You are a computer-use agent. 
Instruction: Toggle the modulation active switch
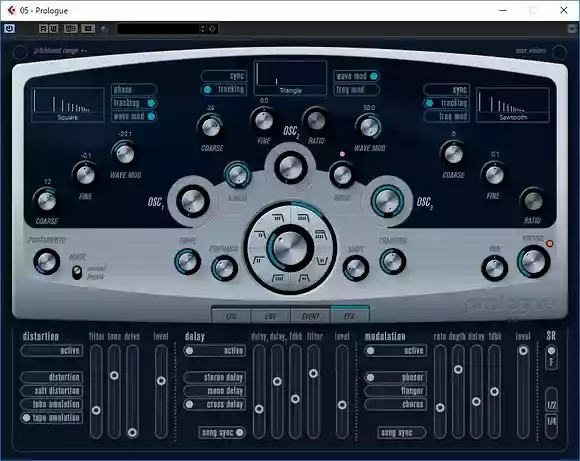[396, 351]
